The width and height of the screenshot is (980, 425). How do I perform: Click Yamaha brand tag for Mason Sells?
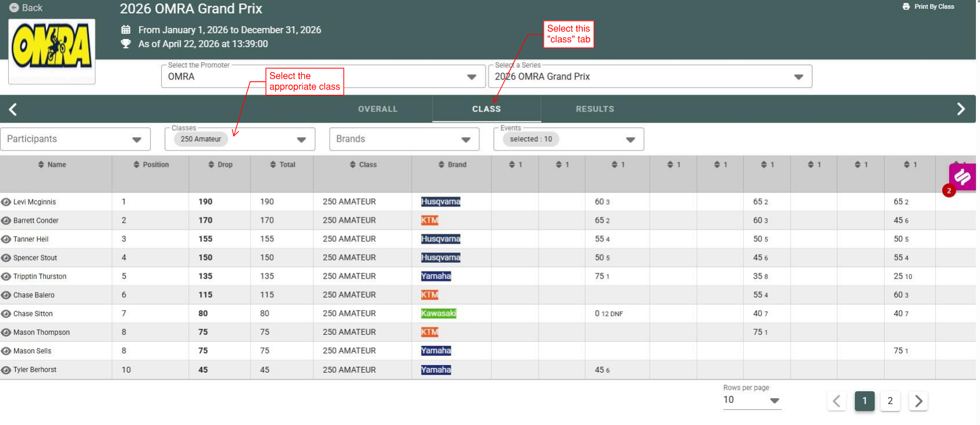[436, 351]
